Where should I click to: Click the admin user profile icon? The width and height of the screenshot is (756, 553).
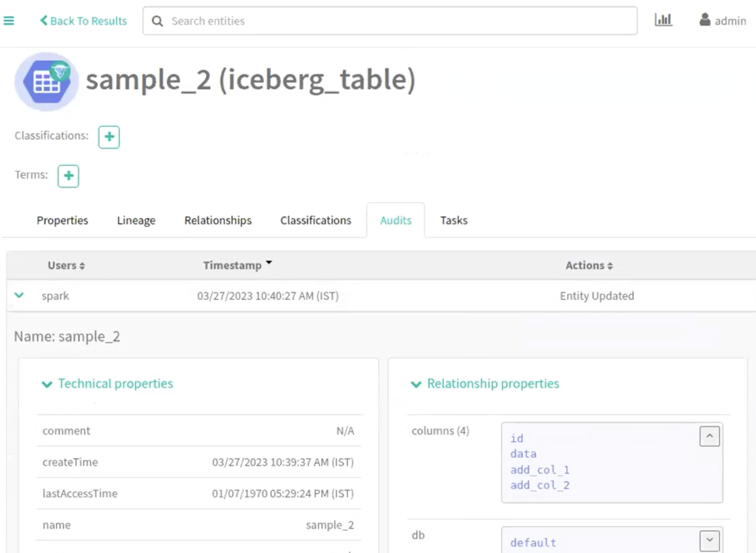(x=705, y=20)
